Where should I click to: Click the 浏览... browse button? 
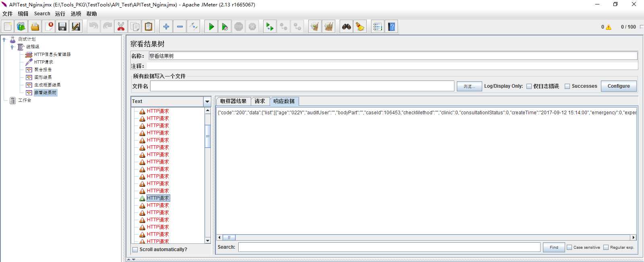click(x=469, y=86)
